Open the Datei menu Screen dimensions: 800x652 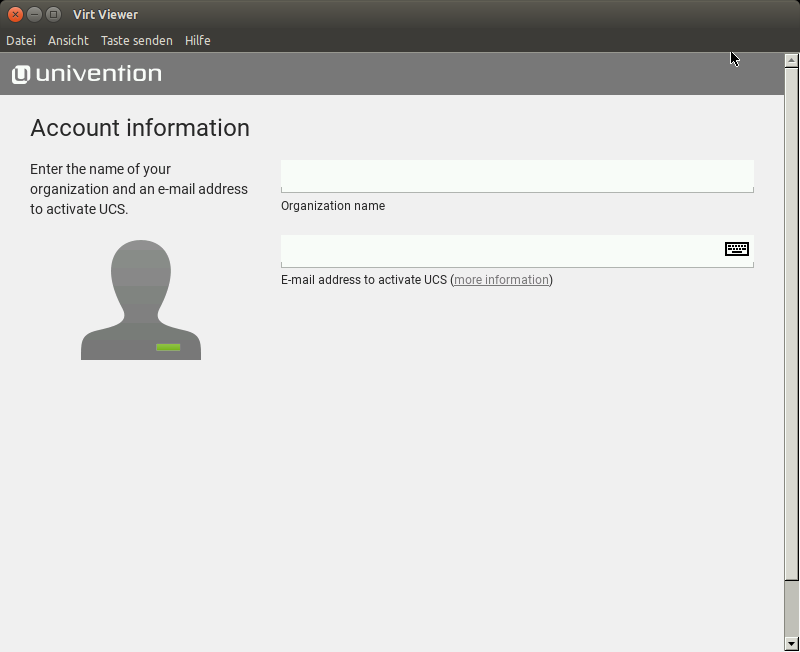21,41
